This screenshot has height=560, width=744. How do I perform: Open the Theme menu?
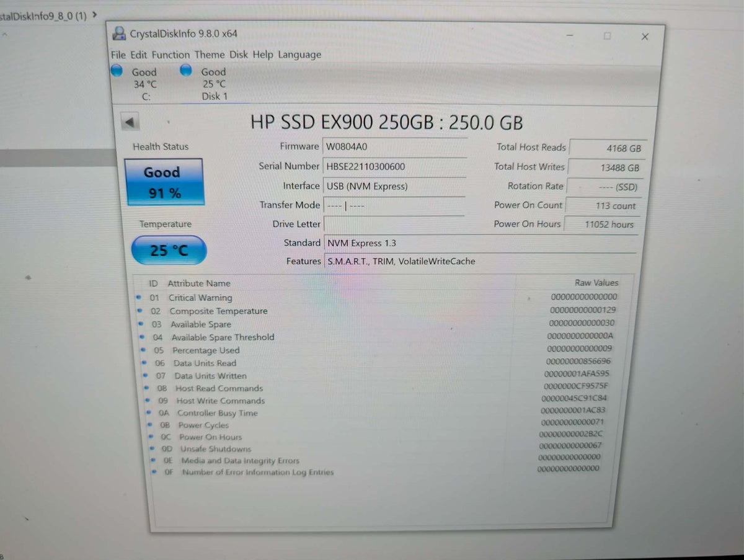(x=210, y=55)
